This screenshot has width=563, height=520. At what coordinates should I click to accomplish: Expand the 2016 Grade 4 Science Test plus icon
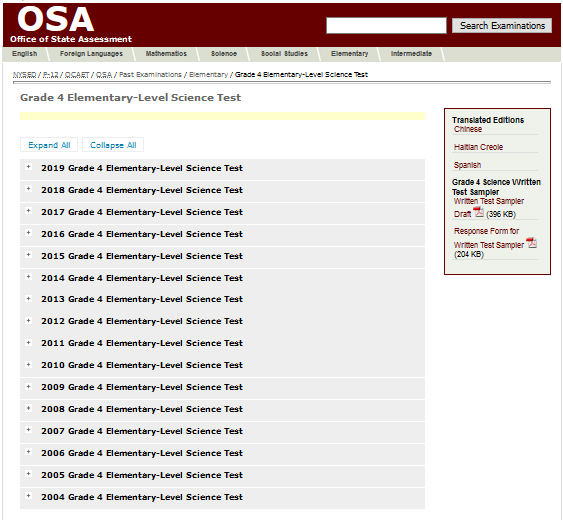[28, 233]
